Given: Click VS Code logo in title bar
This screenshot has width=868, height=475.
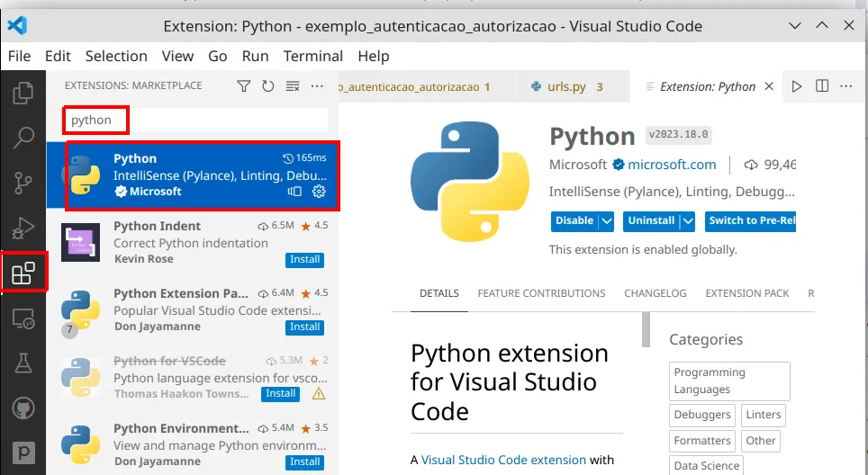Looking at the screenshot, I should coord(17,25).
